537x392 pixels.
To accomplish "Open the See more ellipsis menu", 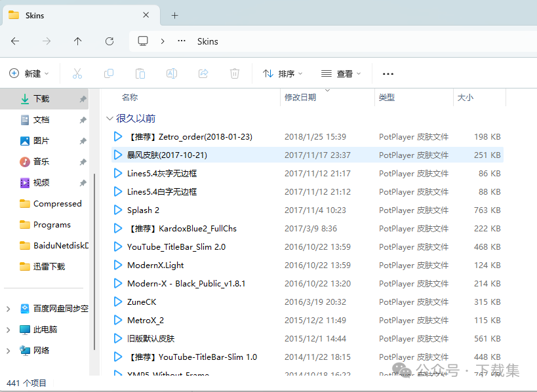I will click(388, 74).
